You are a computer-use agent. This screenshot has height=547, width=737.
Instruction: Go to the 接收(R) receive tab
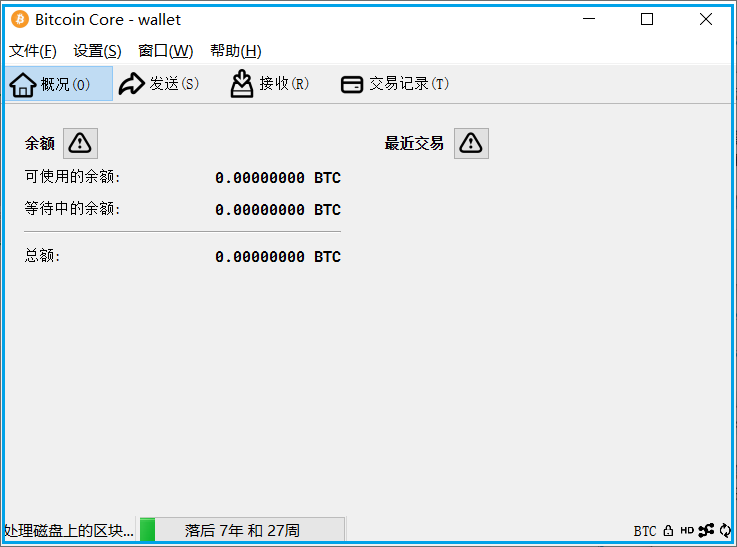click(x=269, y=84)
